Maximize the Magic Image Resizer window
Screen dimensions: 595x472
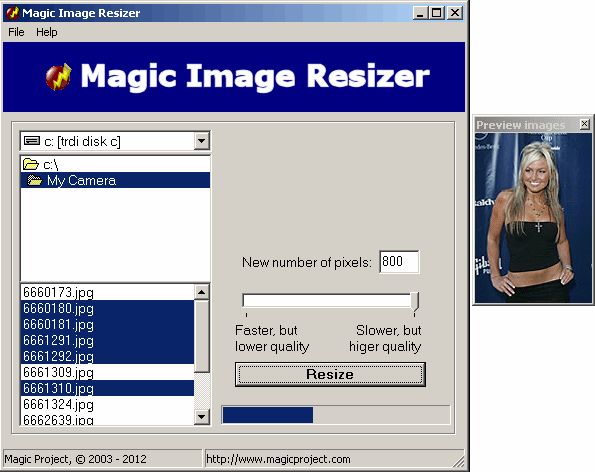[436, 13]
